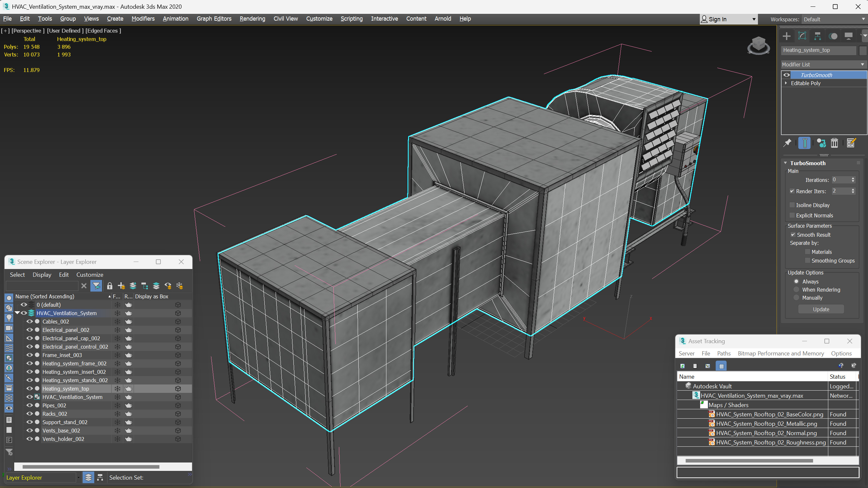Click the When Rendering radio button in Update Options
Viewport: 868px width, 488px height.
796,290
